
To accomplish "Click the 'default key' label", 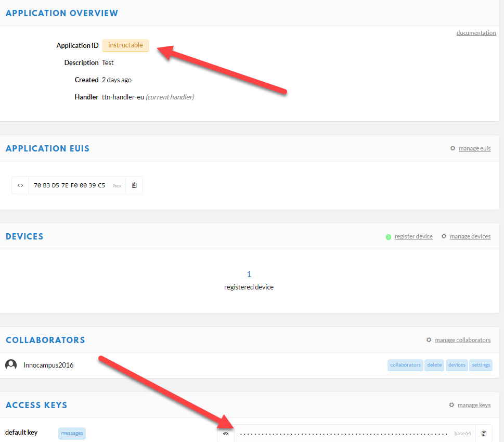I will [x=21, y=432].
